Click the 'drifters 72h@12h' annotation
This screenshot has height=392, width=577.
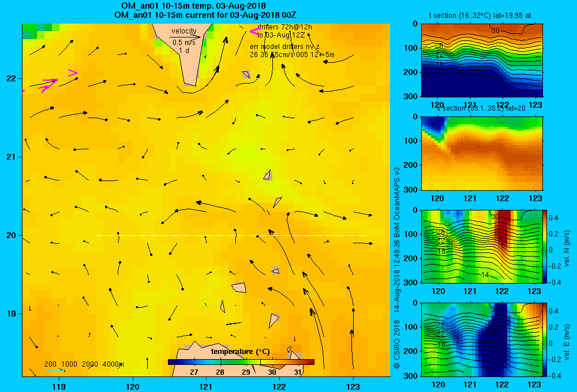point(284,27)
